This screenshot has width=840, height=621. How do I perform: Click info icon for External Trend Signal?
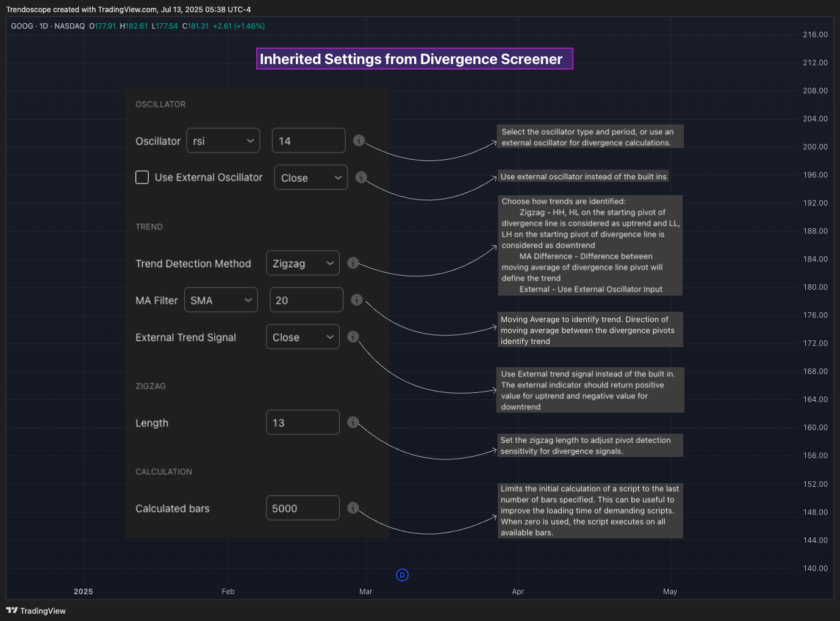pyautogui.click(x=353, y=337)
